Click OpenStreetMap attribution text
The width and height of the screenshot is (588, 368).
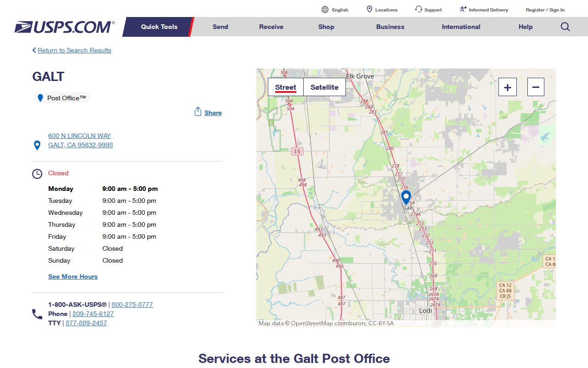pyautogui.click(x=326, y=323)
